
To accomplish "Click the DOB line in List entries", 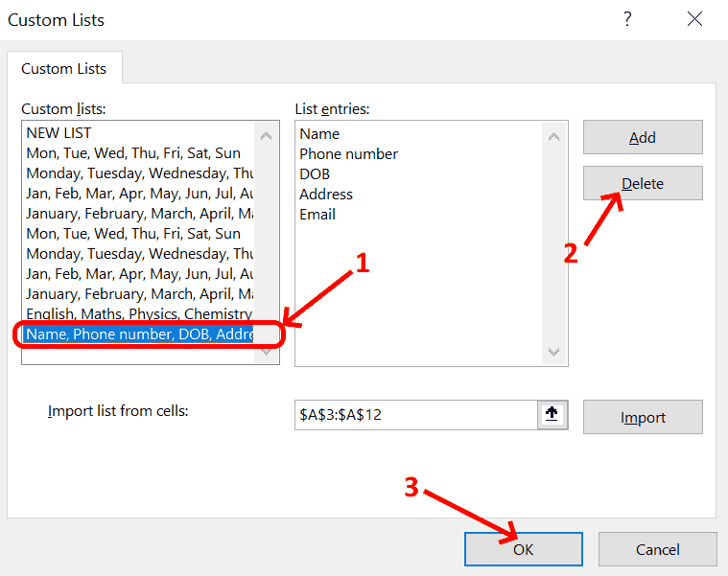I will [x=315, y=174].
